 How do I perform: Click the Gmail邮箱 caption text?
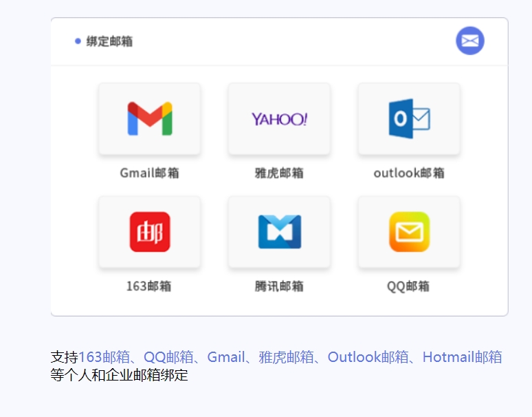click(149, 173)
